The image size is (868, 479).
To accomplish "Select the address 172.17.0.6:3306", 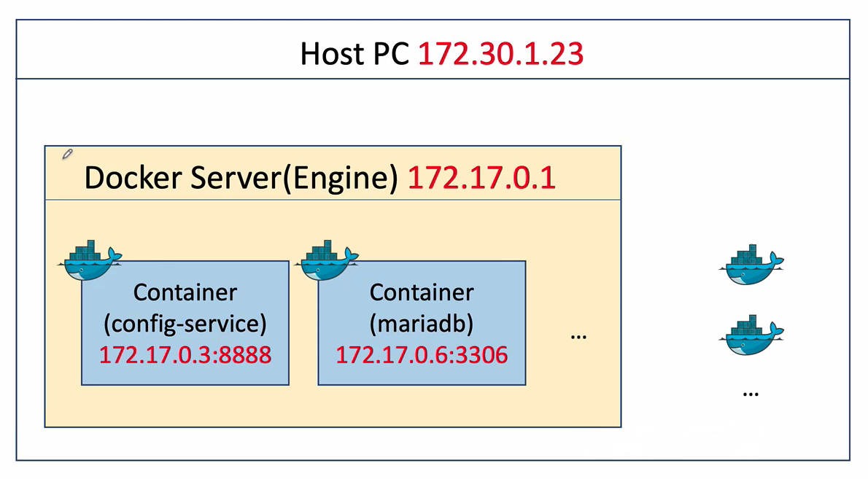I will pos(422,355).
